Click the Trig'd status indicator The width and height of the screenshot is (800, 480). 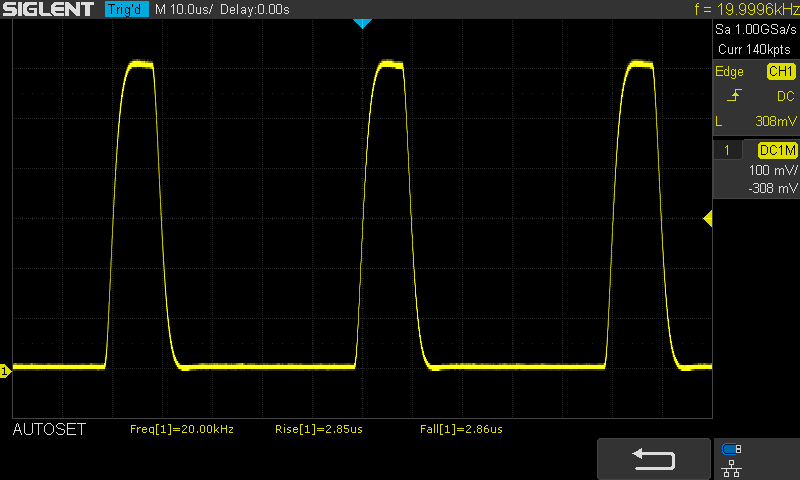point(127,9)
